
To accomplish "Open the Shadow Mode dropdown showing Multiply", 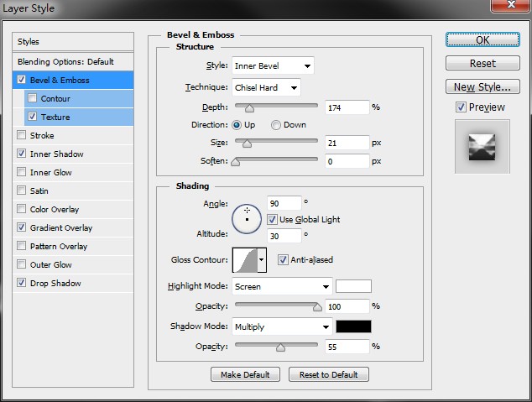I will [282, 326].
